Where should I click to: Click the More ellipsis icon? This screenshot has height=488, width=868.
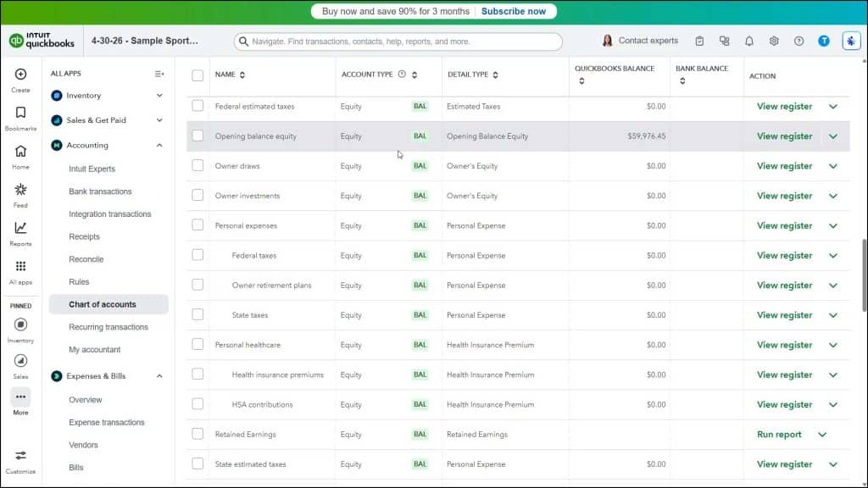tap(20, 396)
